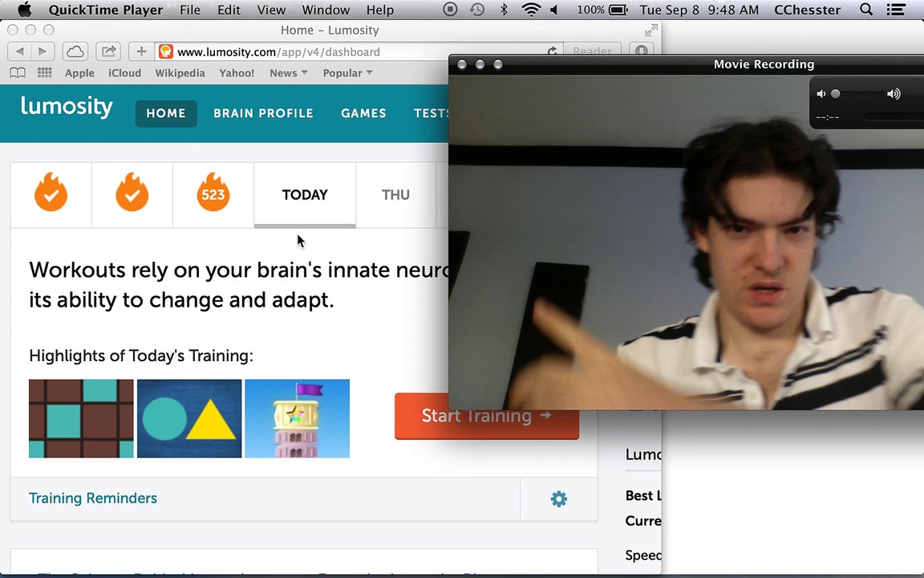Image resolution: width=924 pixels, height=578 pixels.
Task: Click the max volume speaker icon
Action: [x=894, y=94]
